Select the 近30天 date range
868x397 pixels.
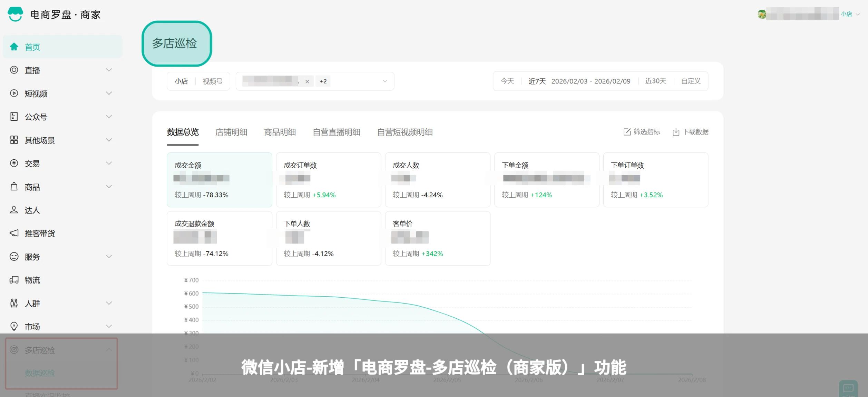655,81
